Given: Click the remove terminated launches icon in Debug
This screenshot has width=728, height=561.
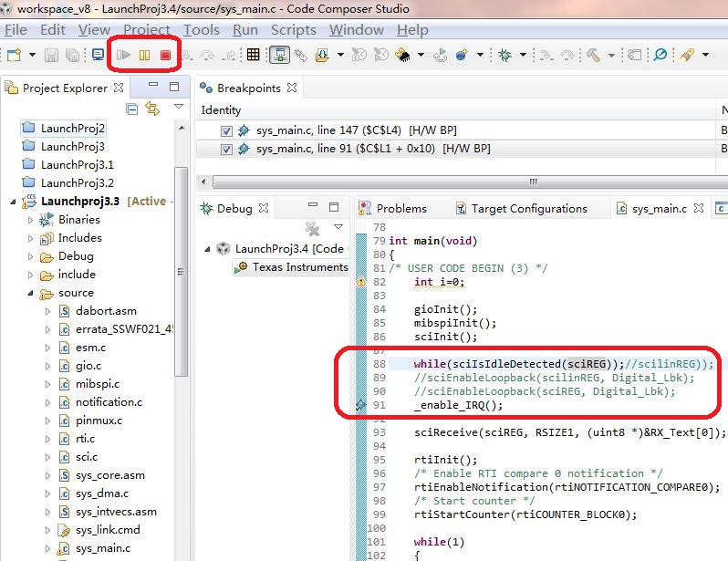Looking at the screenshot, I should pyautogui.click(x=313, y=228).
